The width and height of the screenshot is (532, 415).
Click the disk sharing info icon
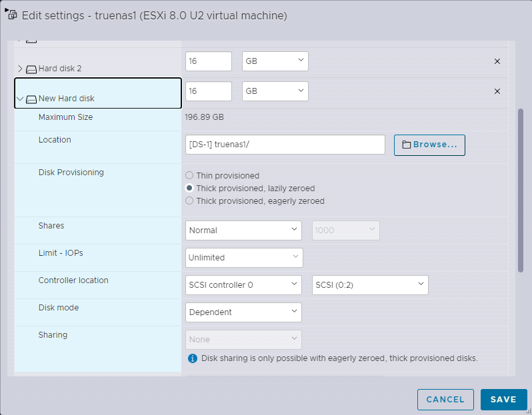[193, 358]
